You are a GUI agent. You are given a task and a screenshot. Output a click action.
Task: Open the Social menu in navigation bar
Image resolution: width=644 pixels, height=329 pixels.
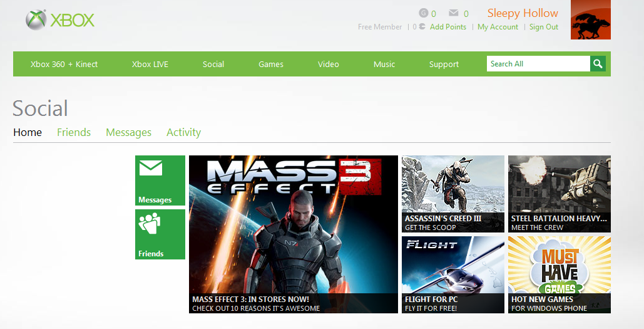(213, 64)
